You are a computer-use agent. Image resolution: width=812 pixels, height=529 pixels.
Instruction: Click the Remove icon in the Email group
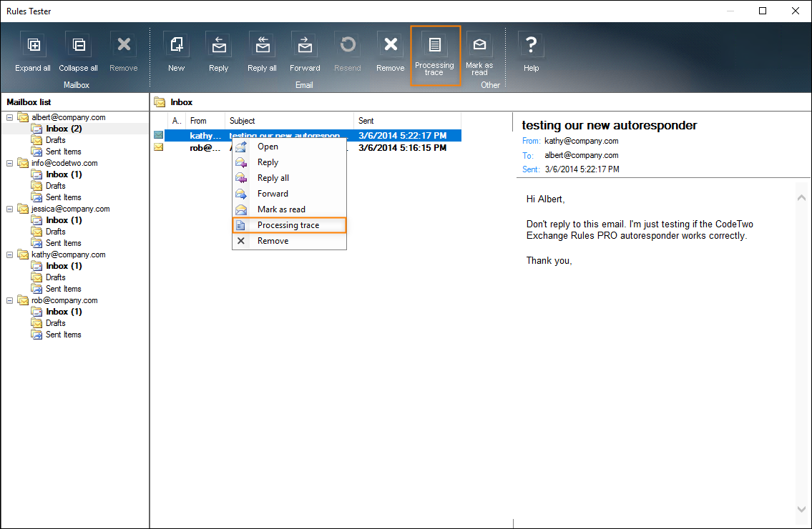(391, 45)
